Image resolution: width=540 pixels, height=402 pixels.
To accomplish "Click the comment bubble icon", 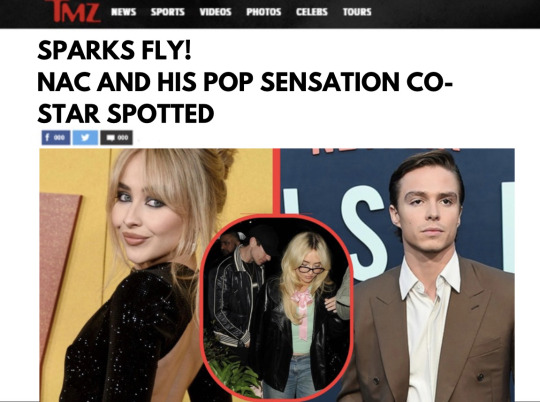I will point(110,138).
